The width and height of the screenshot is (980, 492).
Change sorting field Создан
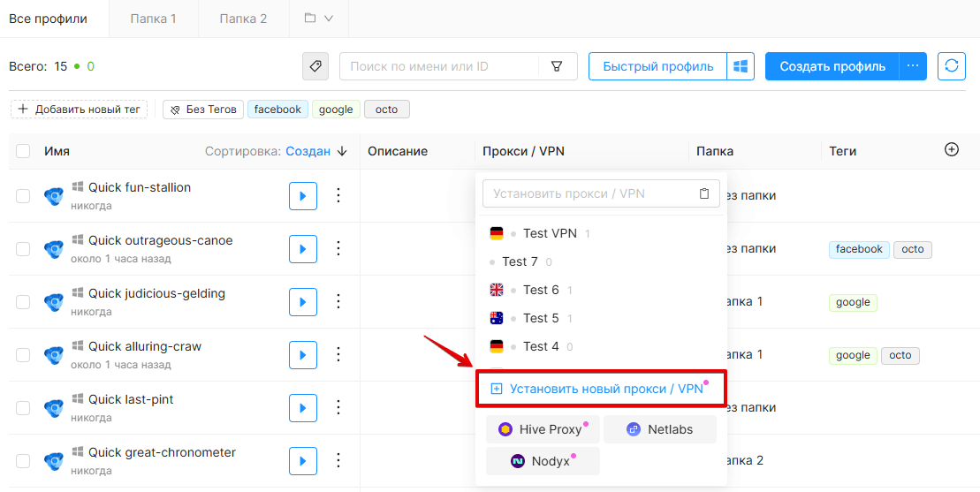[308, 152]
